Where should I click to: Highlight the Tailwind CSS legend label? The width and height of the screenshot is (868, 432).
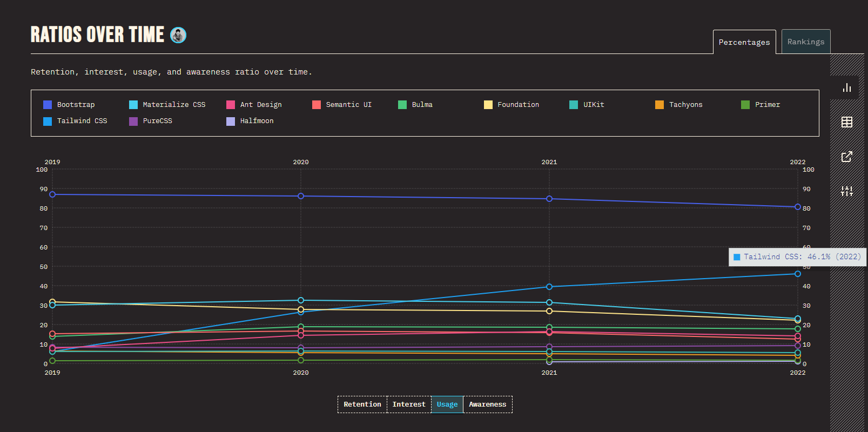tap(82, 121)
